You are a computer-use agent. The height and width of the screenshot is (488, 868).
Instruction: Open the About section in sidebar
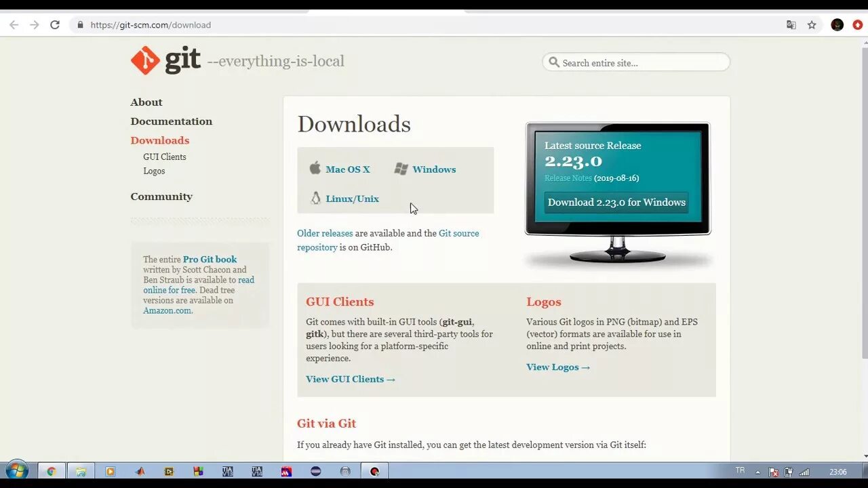point(146,102)
